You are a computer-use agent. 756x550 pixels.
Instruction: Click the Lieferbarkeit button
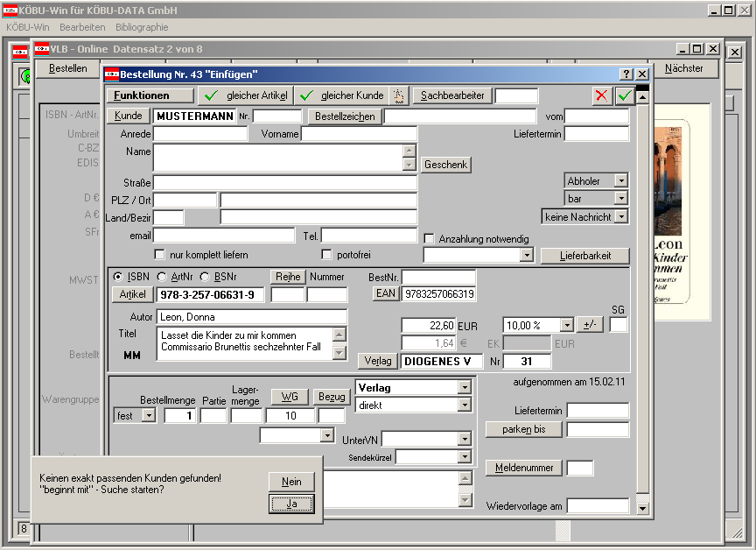point(585,256)
